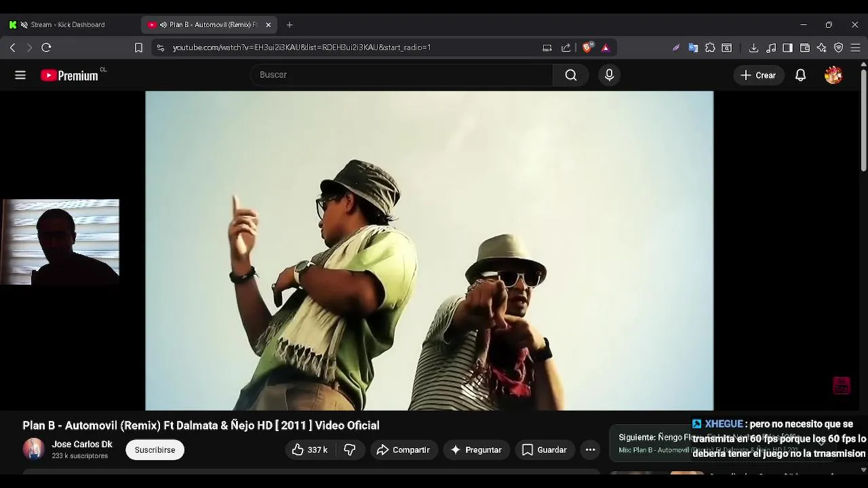View site information icon in address bar
This screenshot has height=488, width=868.
[x=160, y=47]
